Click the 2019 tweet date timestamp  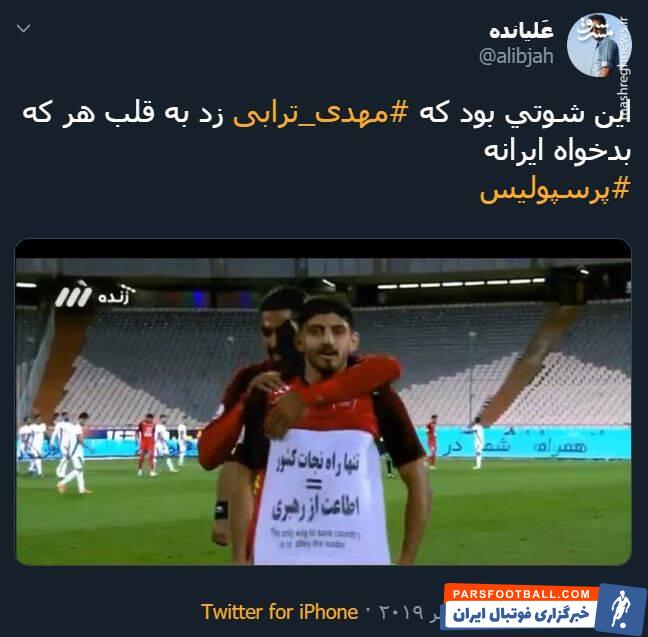point(400,613)
